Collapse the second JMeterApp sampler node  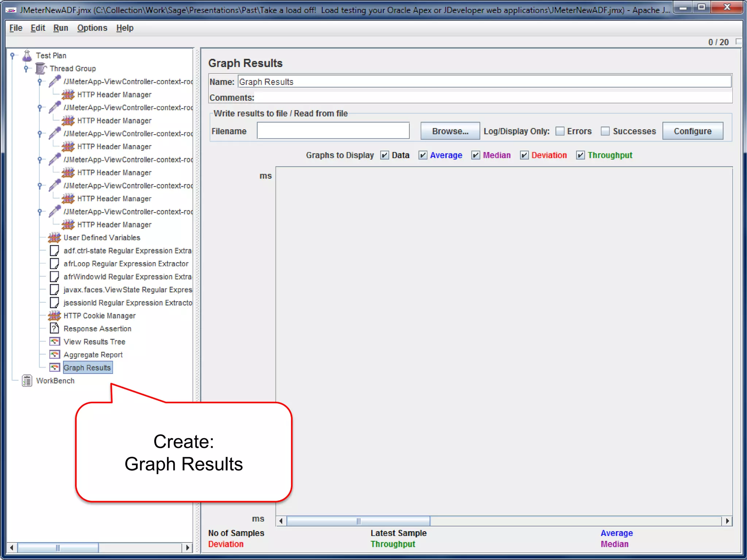tap(40, 108)
